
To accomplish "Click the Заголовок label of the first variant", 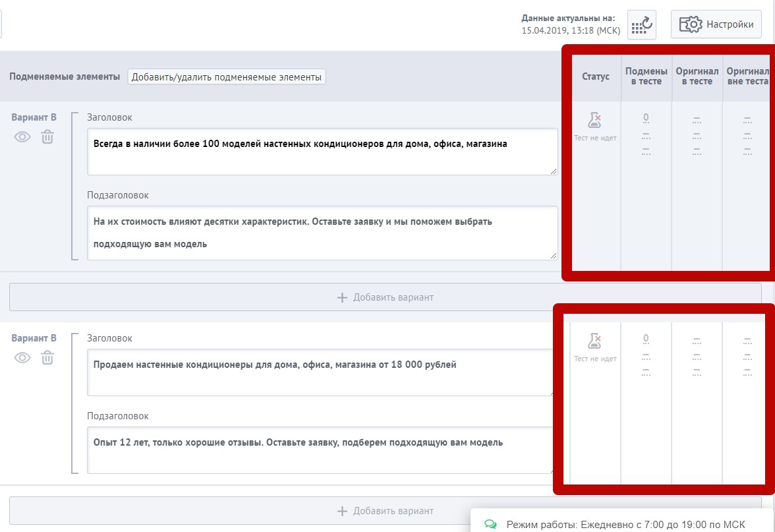I will (x=109, y=117).
